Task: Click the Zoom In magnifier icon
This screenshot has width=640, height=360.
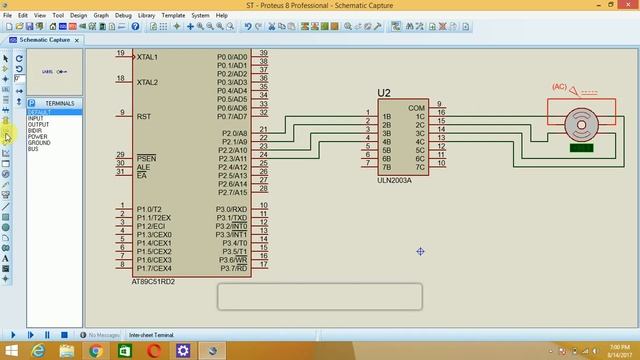Action: (200, 27)
